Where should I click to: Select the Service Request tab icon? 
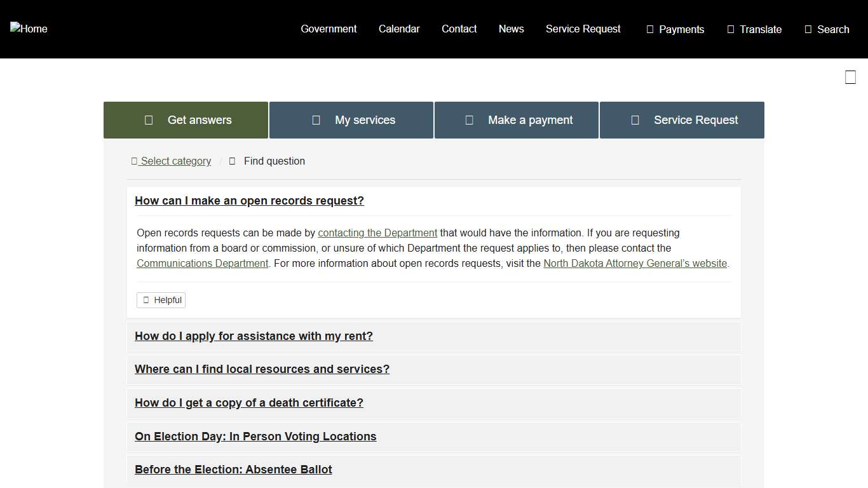pyautogui.click(x=635, y=119)
